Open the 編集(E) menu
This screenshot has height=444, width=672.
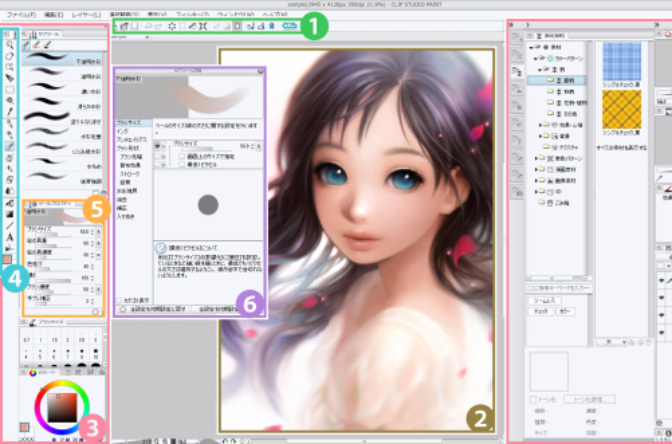(54, 15)
